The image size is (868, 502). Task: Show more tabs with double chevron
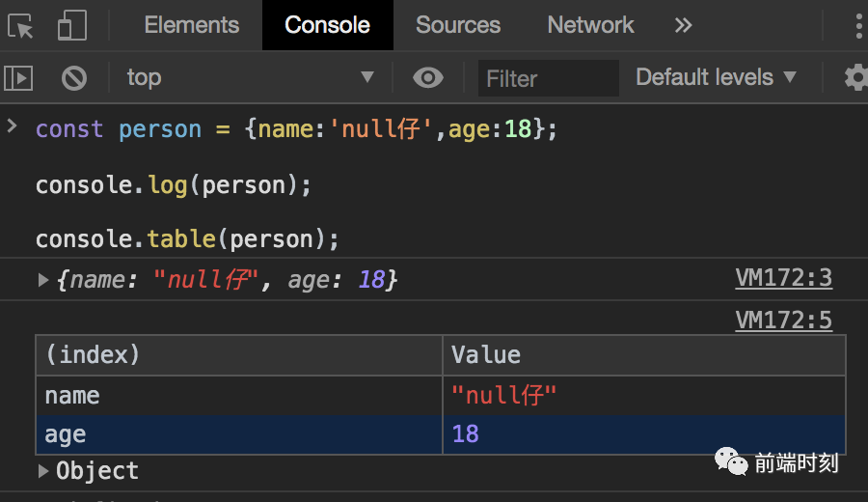click(683, 25)
